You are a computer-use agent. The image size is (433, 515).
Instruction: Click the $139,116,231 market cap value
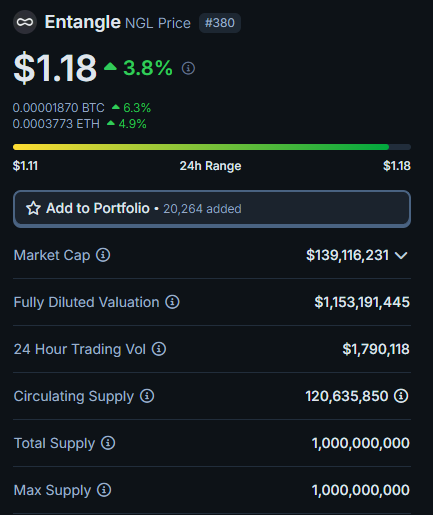347,255
